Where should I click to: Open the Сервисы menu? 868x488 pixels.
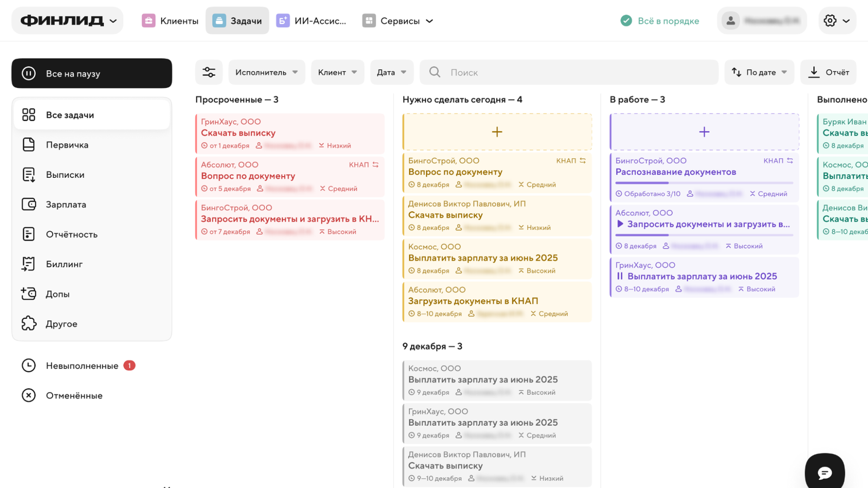pos(398,21)
